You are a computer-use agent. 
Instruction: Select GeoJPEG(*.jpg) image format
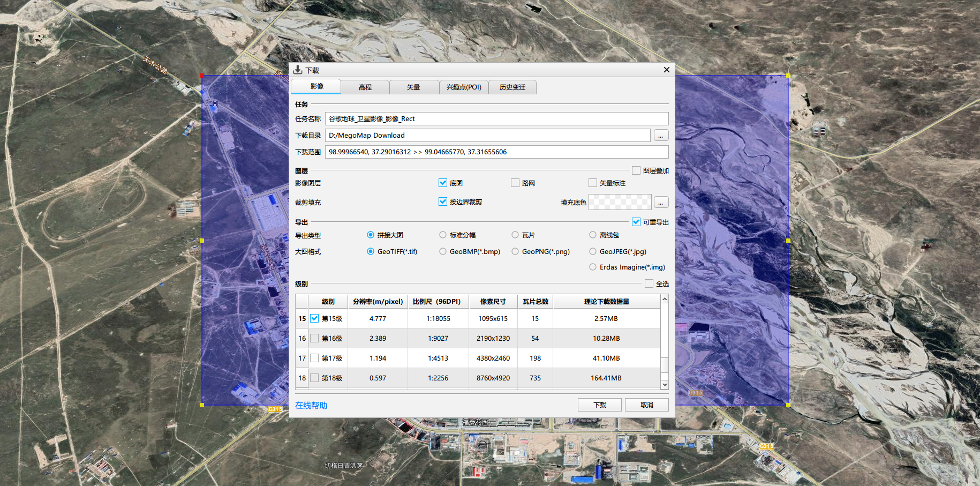click(593, 251)
